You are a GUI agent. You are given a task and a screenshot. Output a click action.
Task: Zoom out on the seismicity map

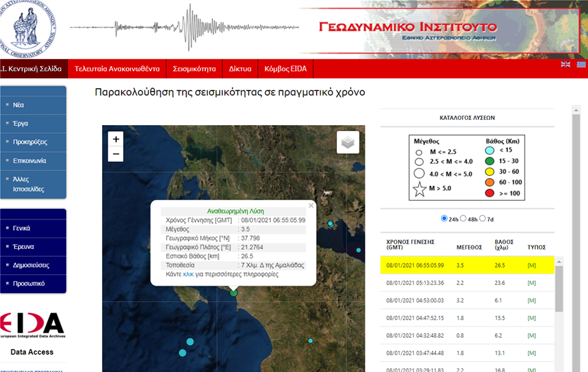click(116, 155)
